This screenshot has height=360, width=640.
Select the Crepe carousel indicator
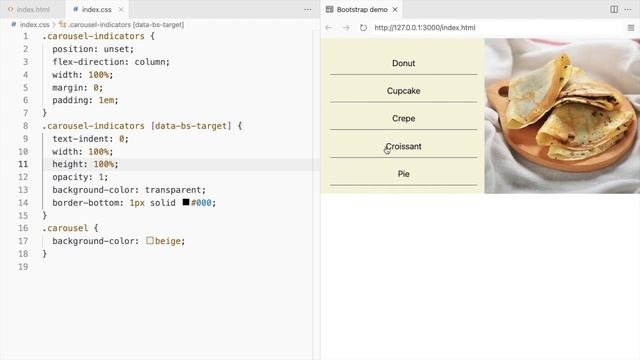point(403,119)
